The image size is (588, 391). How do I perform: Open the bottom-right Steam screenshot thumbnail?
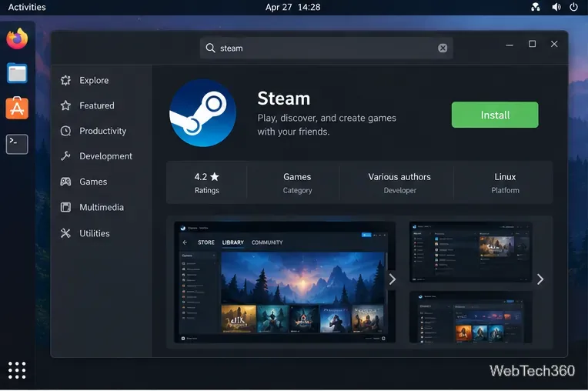470,317
